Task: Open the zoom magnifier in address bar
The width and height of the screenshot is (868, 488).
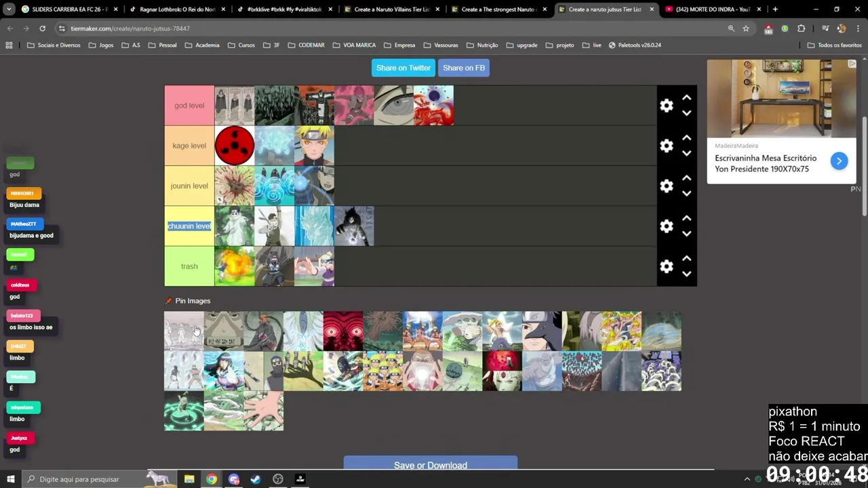Action: coord(731,28)
